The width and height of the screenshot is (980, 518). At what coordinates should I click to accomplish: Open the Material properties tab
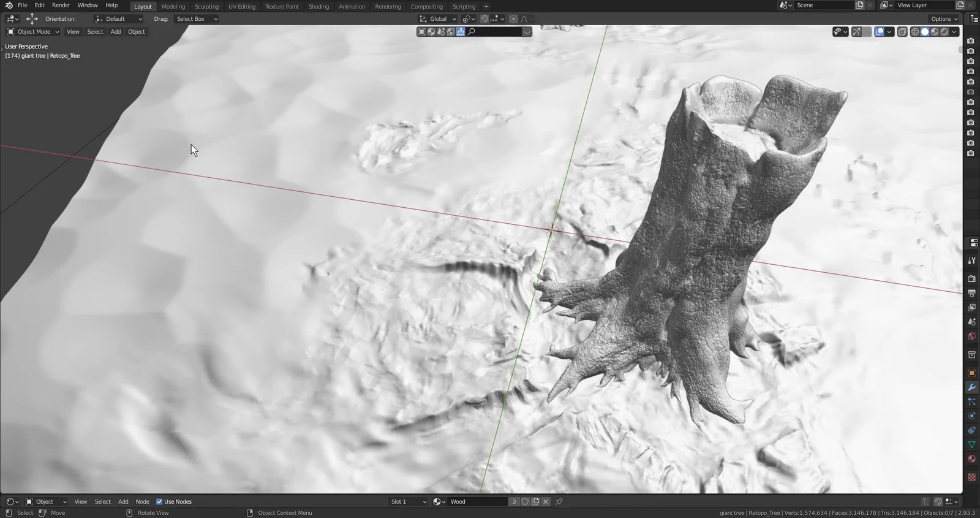click(x=971, y=459)
